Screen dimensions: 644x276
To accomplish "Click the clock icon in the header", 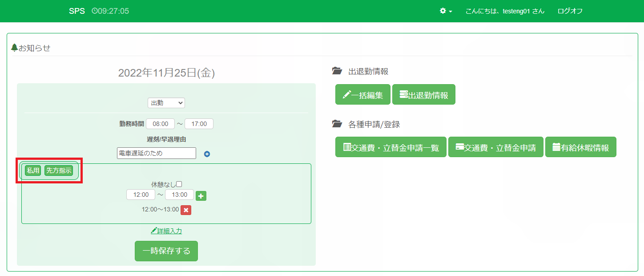I will click(x=94, y=11).
